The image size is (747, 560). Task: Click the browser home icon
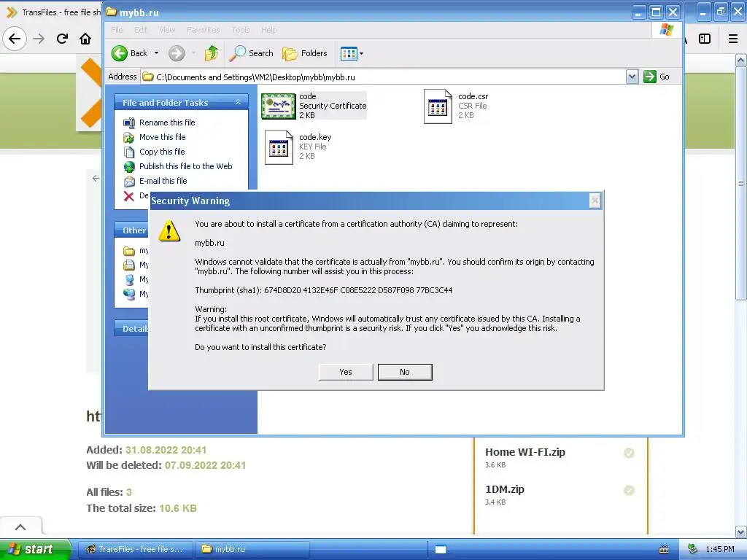[x=85, y=39]
